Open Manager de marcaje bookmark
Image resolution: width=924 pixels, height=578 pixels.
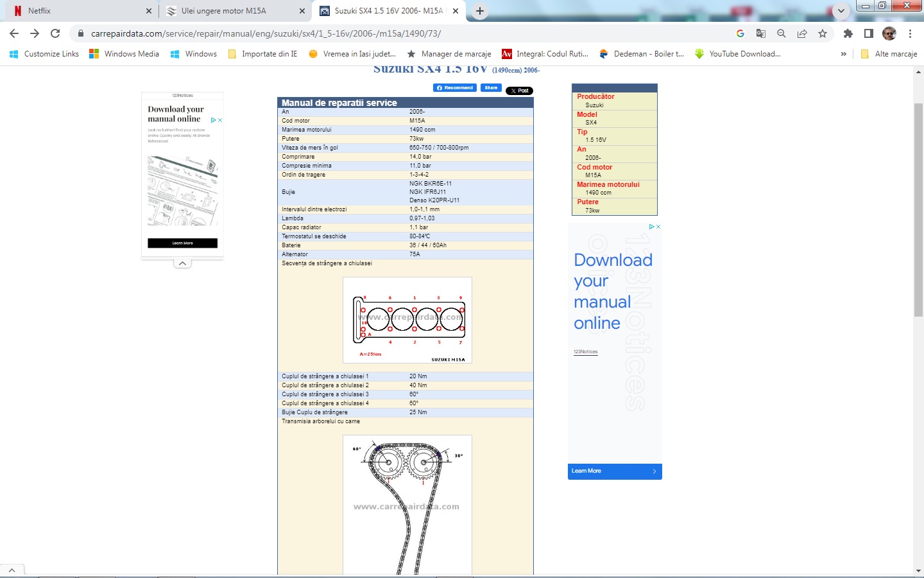(x=449, y=54)
